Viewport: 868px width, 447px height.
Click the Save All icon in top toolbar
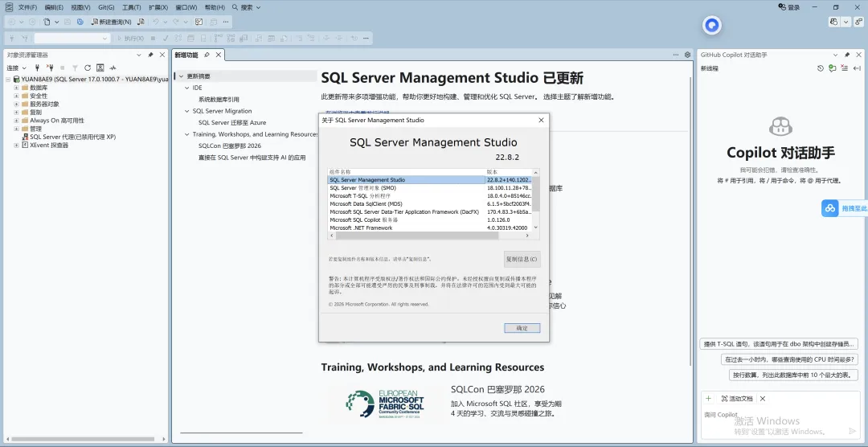point(80,22)
